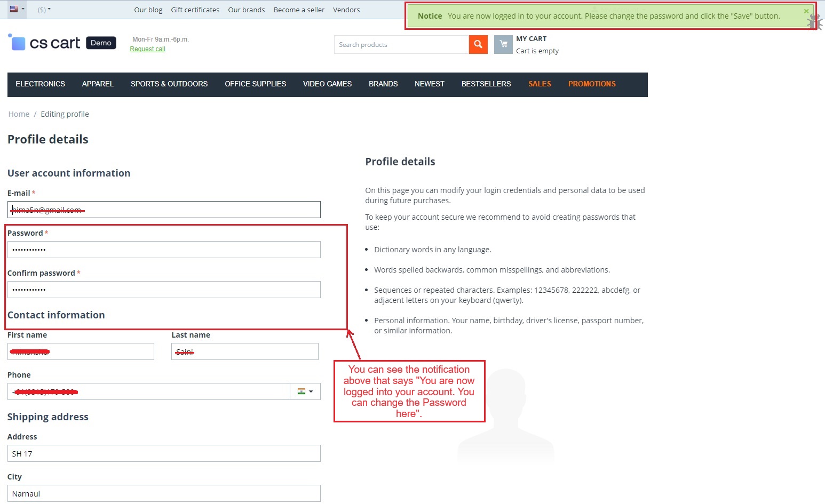Open the Promotions menu item
The image size is (825, 504).
click(x=592, y=84)
